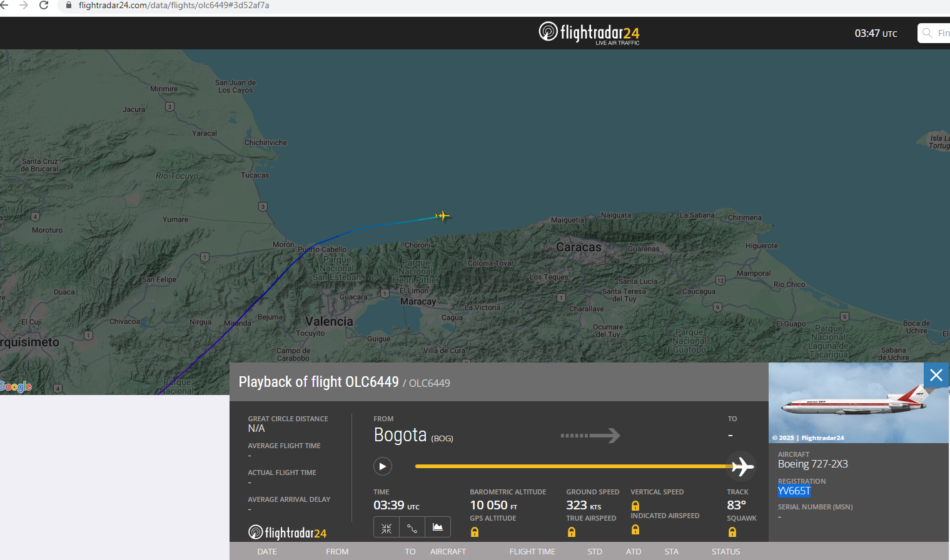Click the indicated airspeed lock icon

(x=635, y=529)
